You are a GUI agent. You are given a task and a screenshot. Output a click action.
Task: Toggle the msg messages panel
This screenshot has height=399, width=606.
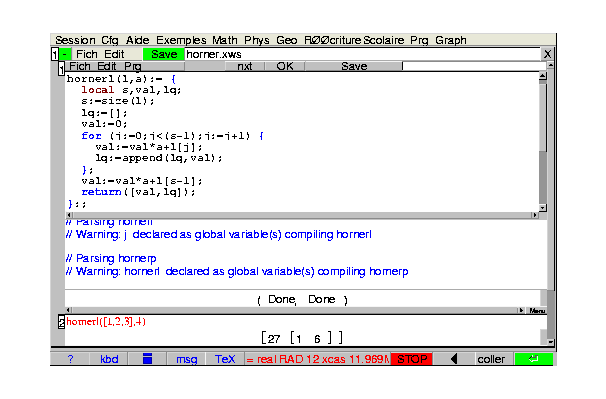click(x=186, y=359)
